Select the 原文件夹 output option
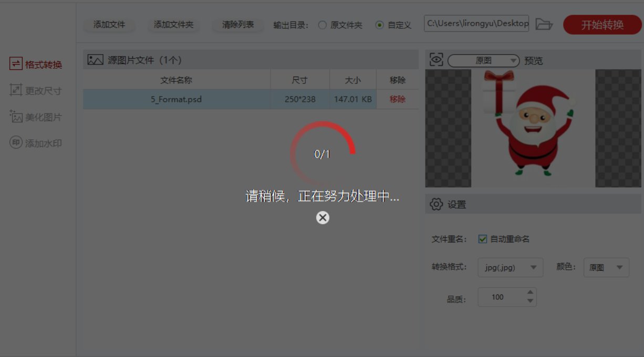The height and width of the screenshot is (357, 644). (x=322, y=24)
